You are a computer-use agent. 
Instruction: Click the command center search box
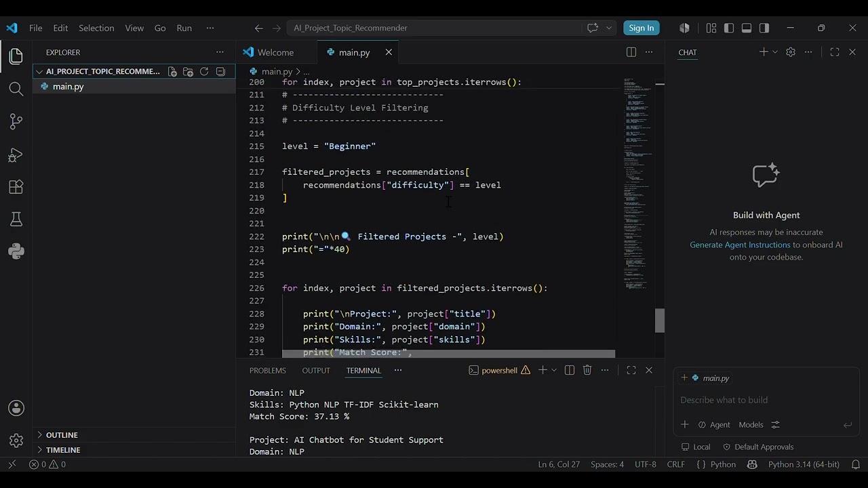(435, 28)
